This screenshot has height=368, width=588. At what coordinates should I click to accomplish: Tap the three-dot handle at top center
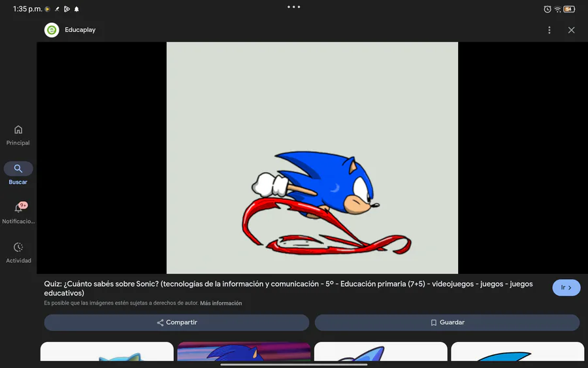[293, 7]
